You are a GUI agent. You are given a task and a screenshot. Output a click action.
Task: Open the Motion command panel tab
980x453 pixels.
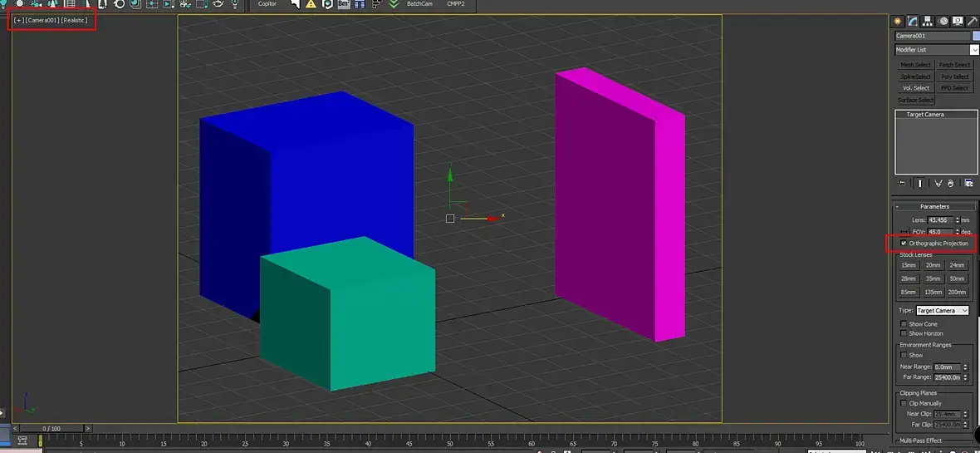click(x=943, y=21)
